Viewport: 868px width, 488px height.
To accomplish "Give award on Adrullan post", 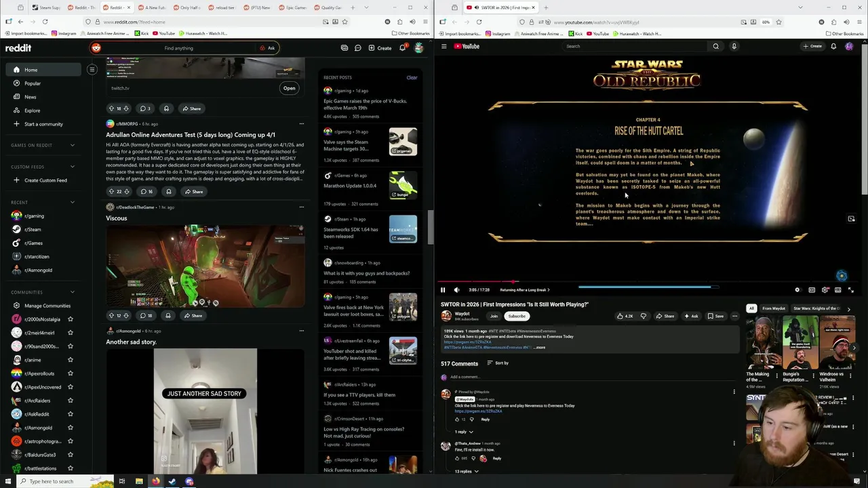I will click(x=169, y=192).
